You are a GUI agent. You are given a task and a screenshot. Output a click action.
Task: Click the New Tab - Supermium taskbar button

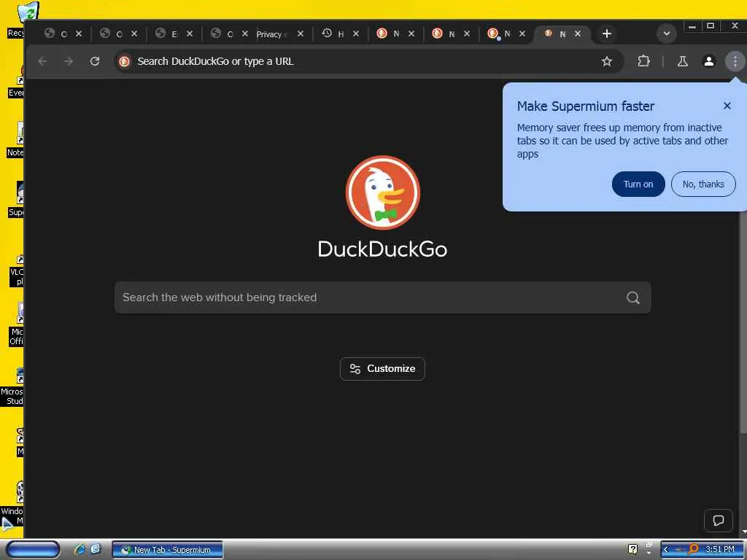[x=167, y=550]
